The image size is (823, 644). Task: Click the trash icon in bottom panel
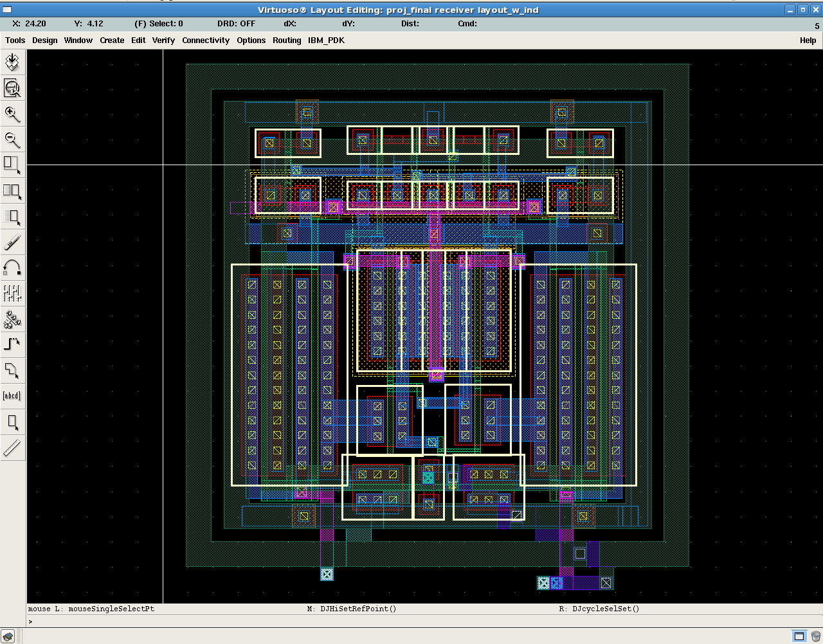[815, 636]
